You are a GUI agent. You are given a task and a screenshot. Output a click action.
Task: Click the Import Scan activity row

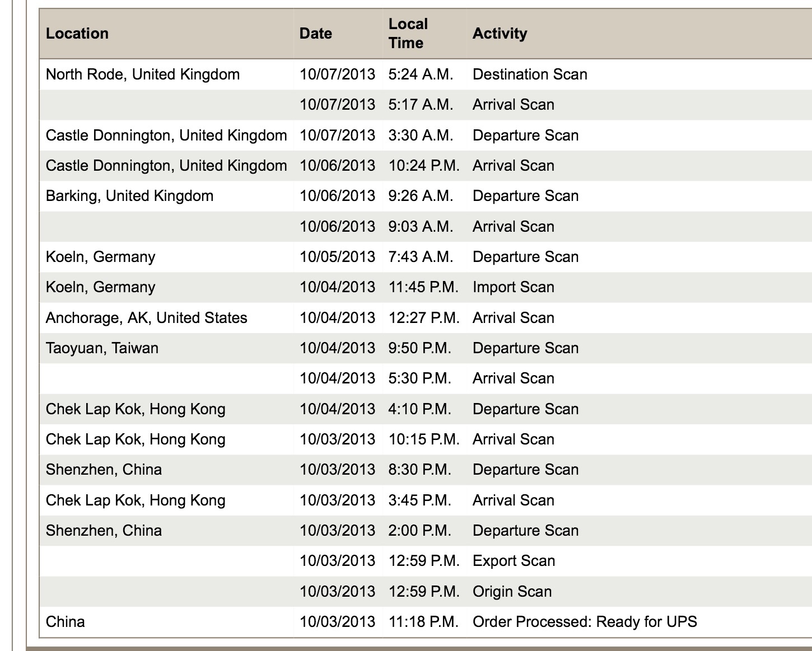pyautogui.click(x=514, y=287)
